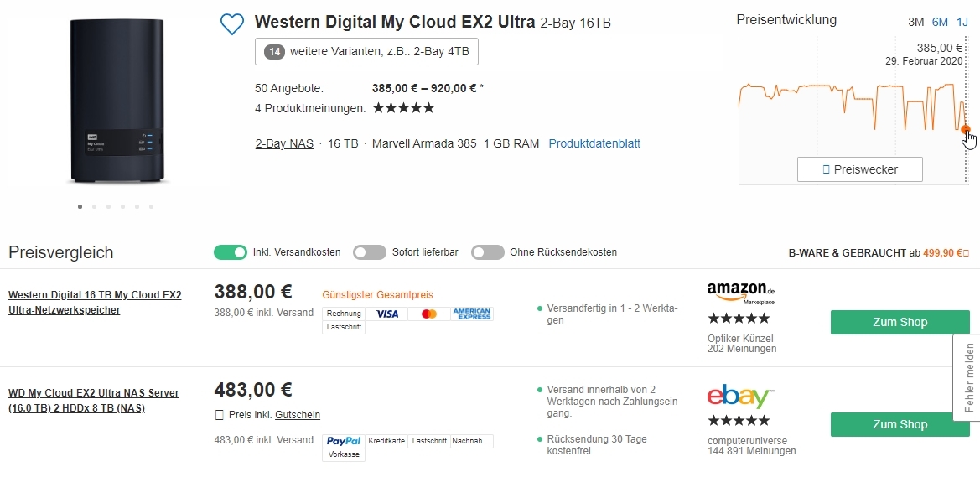Click the Visa payment icon
The width and height of the screenshot is (980, 477).
(x=387, y=314)
